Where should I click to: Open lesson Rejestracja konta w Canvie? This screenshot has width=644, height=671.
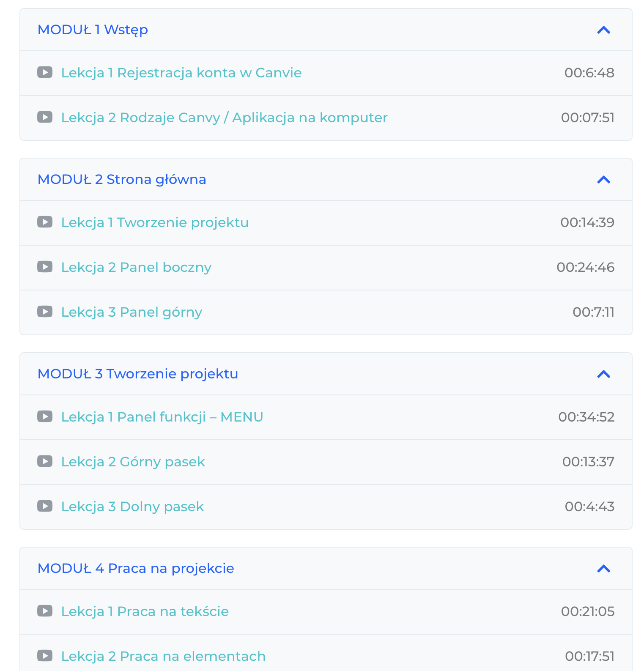tap(181, 73)
